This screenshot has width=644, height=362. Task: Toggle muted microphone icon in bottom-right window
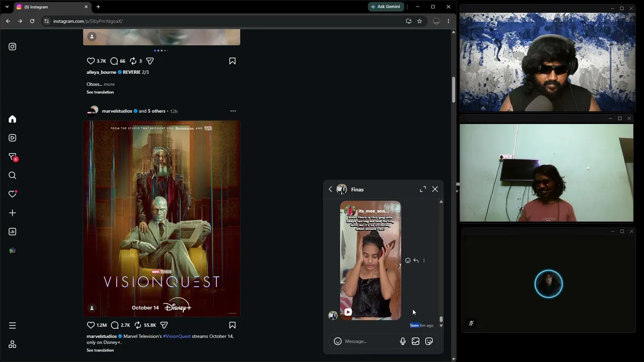click(x=471, y=323)
